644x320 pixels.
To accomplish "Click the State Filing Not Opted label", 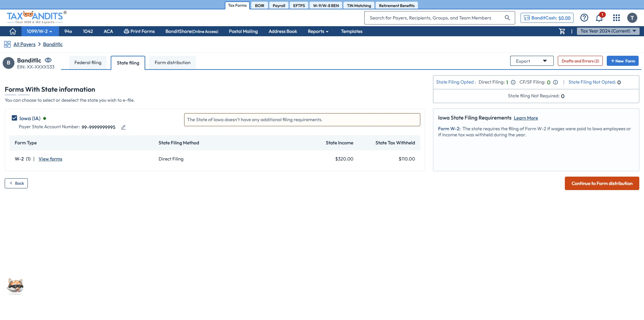I will 592,82.
